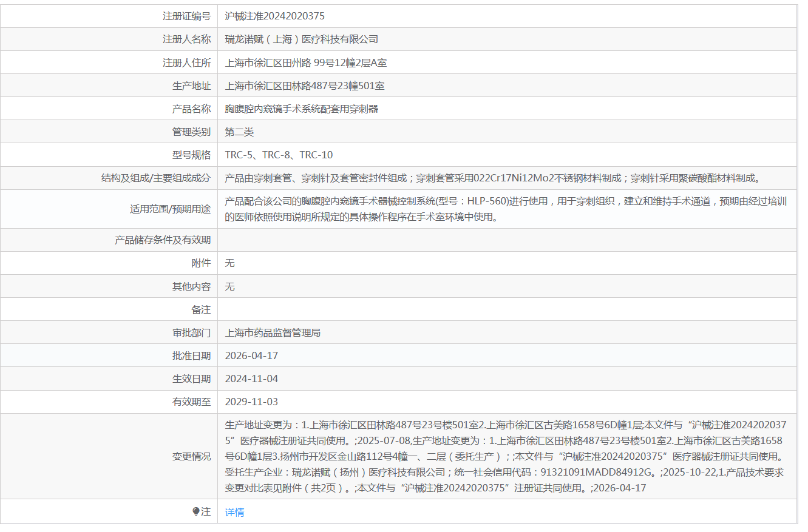Select the 管理类别 label
Image resolution: width=808 pixels, height=532 pixels.
pos(192,132)
